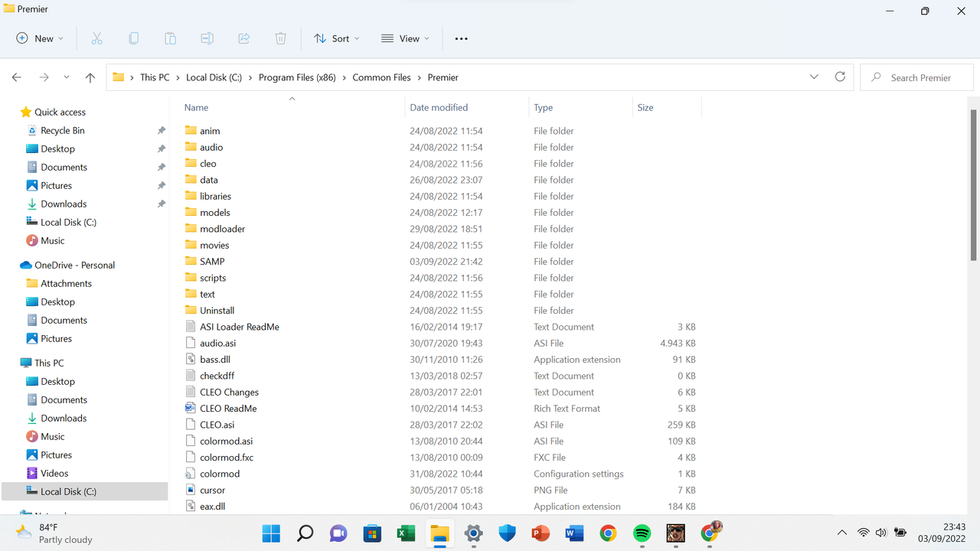The image size is (980, 551).
Task: Open the View layout dropdown
Action: (405, 38)
